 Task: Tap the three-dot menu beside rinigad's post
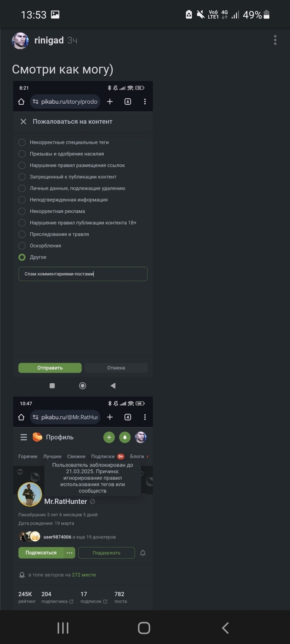tap(275, 40)
